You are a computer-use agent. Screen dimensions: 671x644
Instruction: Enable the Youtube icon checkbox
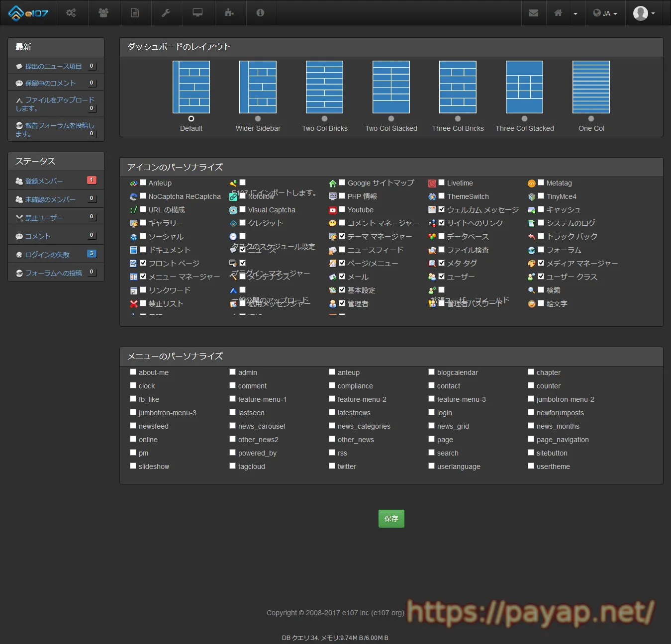coord(342,209)
